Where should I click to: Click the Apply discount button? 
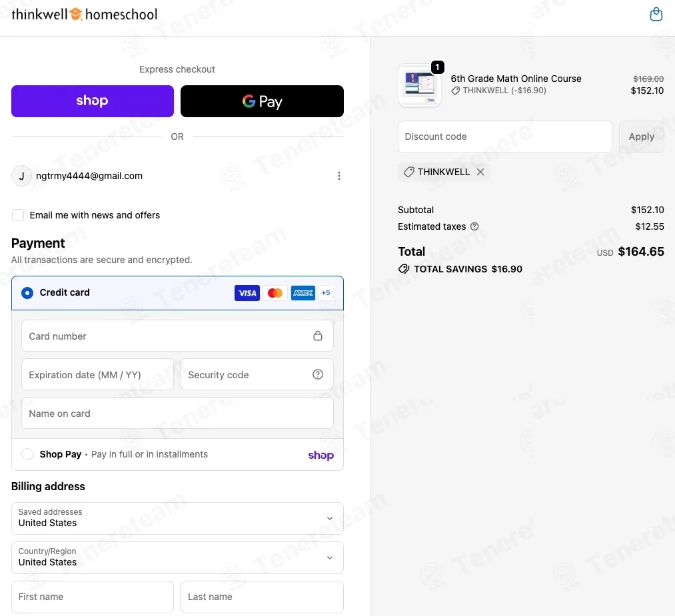641,137
